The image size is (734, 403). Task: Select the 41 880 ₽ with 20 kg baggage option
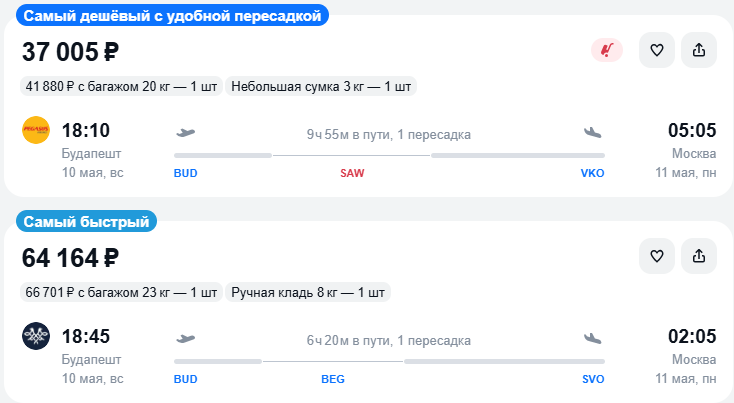[120, 86]
